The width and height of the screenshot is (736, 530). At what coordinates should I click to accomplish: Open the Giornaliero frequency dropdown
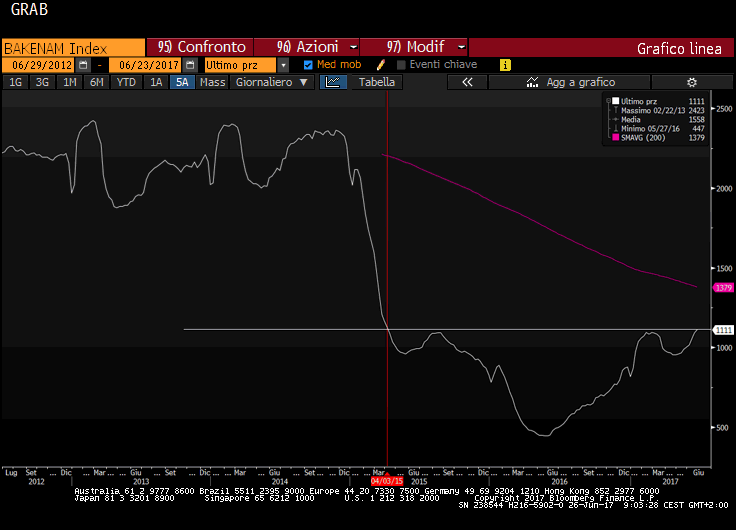(x=271, y=82)
